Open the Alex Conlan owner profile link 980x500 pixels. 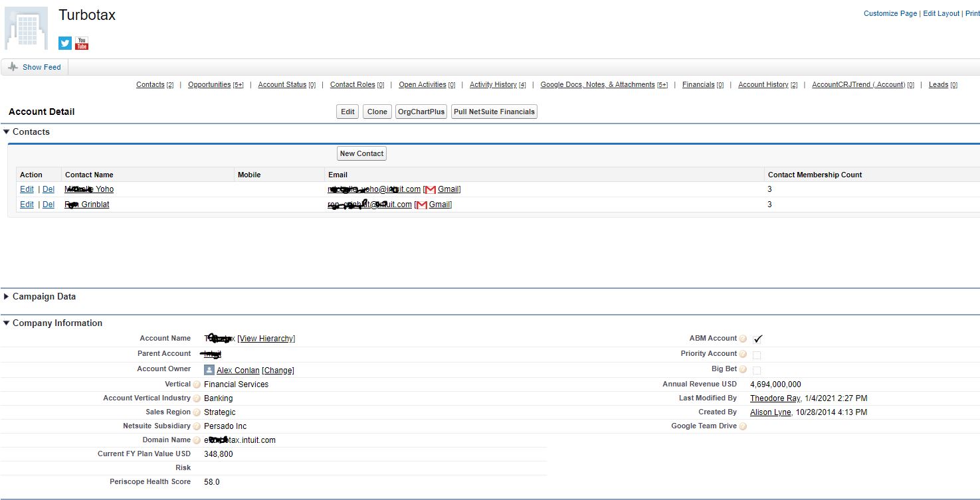238,371
